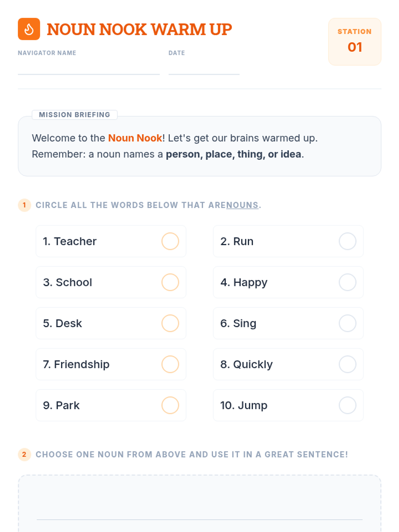Select the circle next to Run
The height and width of the screenshot is (532, 399).
click(x=347, y=241)
